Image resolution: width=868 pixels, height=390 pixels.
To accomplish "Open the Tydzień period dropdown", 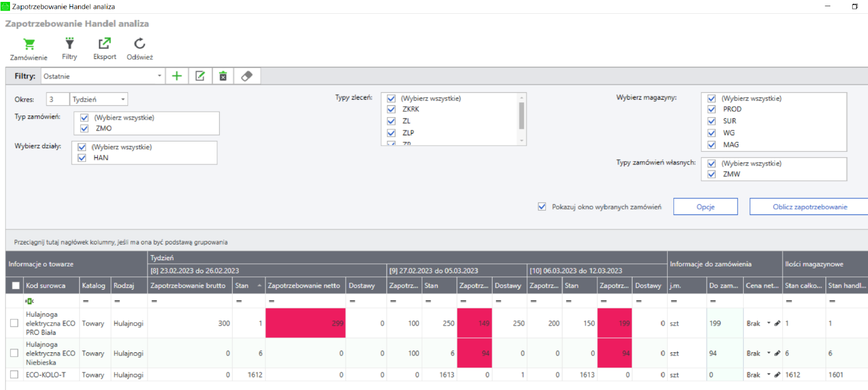I will [123, 100].
